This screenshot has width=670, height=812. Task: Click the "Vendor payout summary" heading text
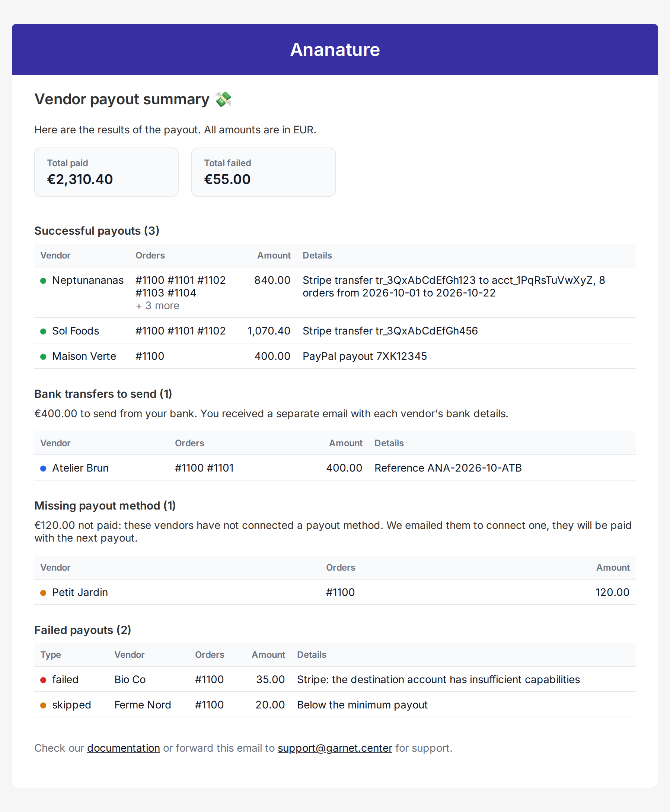pos(122,99)
